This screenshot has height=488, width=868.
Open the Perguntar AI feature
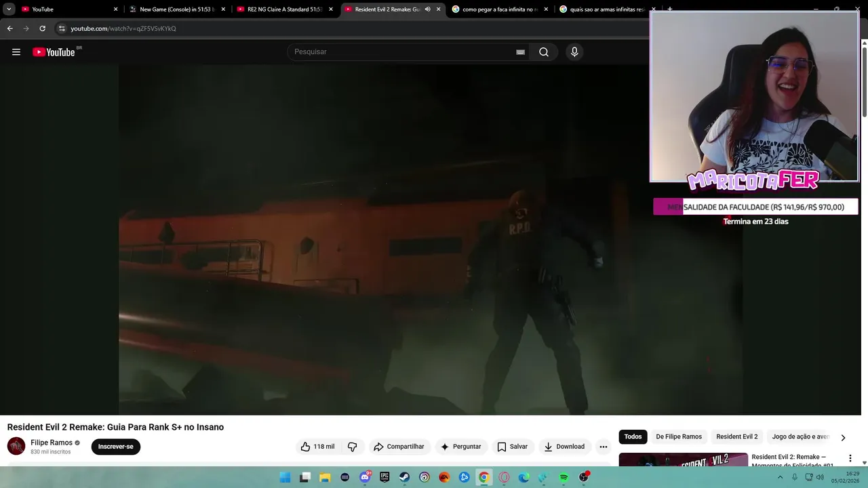[460, 447]
